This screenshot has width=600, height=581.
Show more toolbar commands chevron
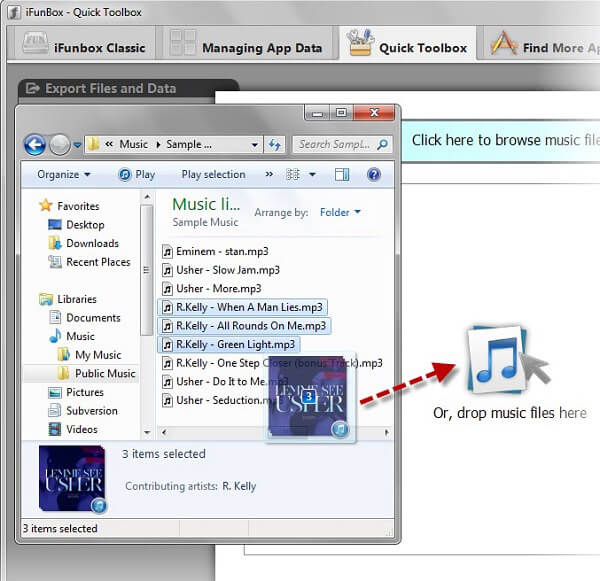(269, 174)
